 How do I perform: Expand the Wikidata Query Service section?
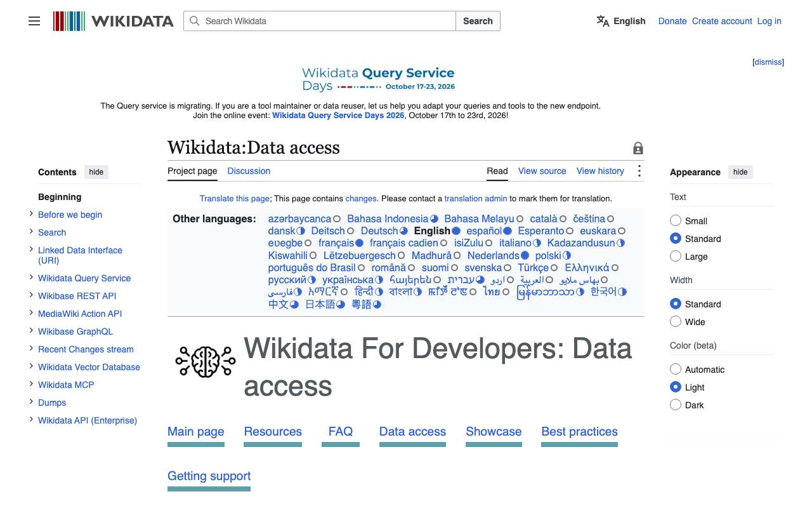(x=31, y=277)
